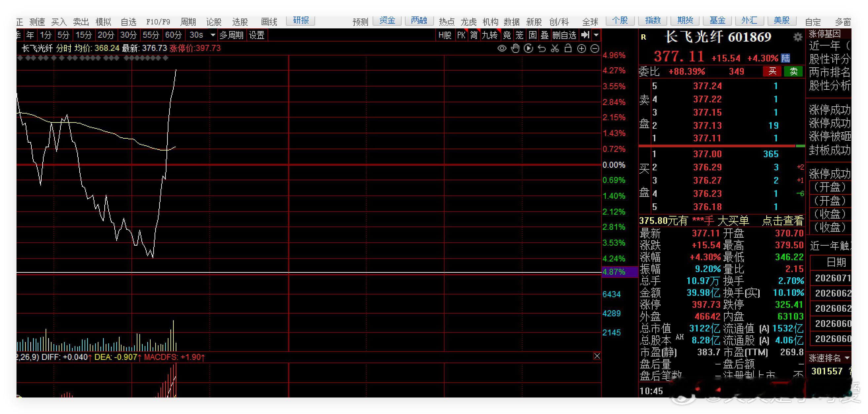Click 点击查看 big order link
The height and width of the screenshot is (414, 868).
[x=783, y=221]
